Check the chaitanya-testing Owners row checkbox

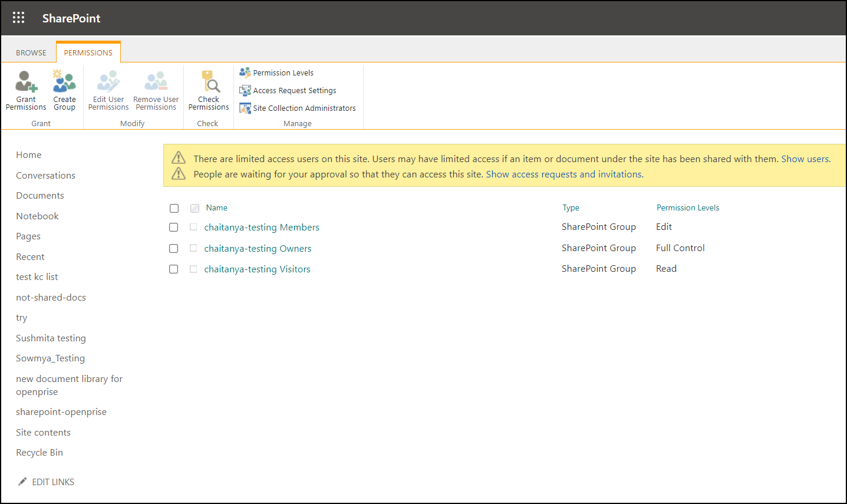(174, 249)
